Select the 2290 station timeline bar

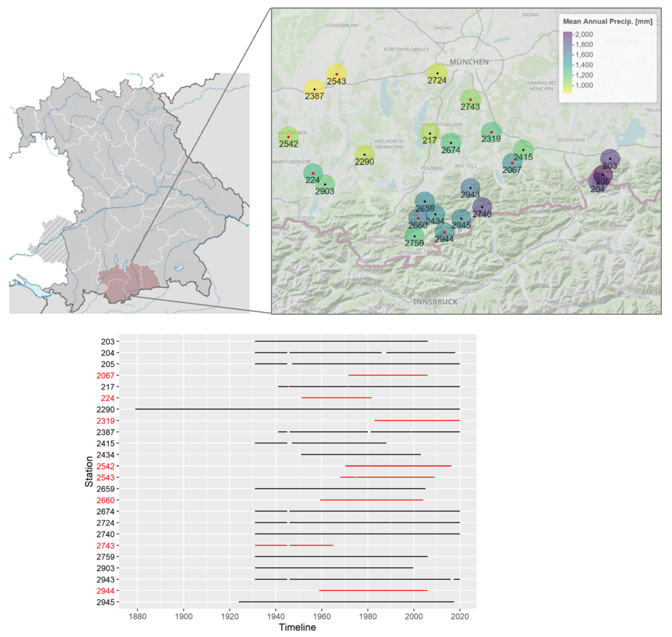pos(297,409)
